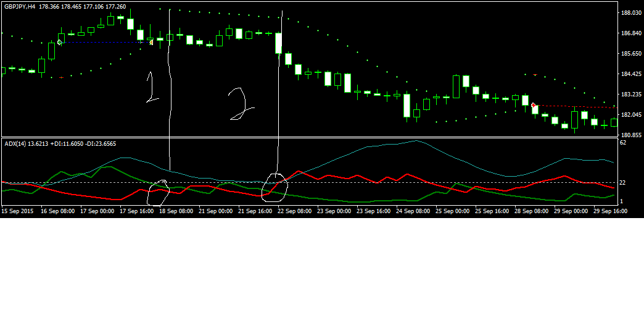This screenshot has height=320, width=644.
Task: Click the 29 Sep 16:00 time label
Action: (611, 211)
